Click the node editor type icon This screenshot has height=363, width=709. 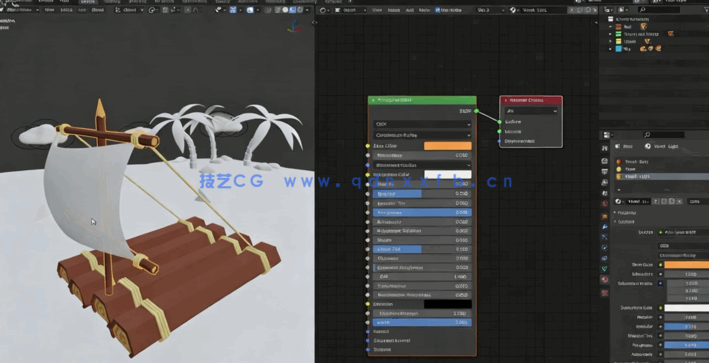click(323, 10)
